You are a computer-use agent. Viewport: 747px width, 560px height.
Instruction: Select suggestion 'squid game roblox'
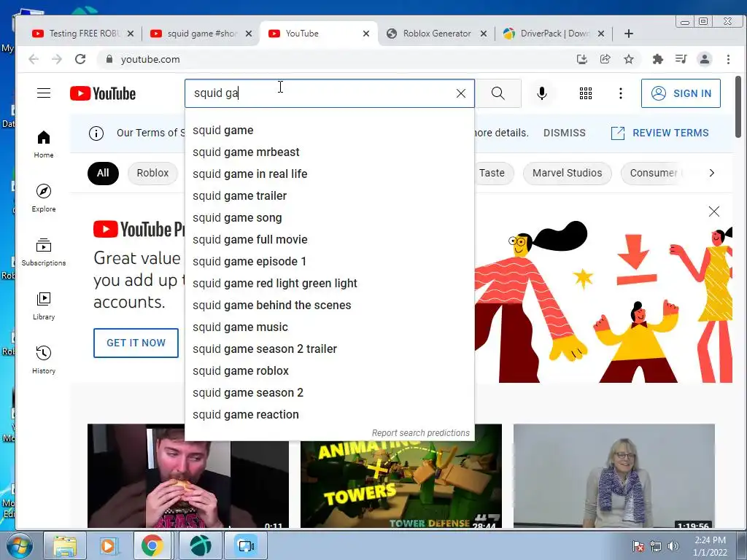[330, 371]
